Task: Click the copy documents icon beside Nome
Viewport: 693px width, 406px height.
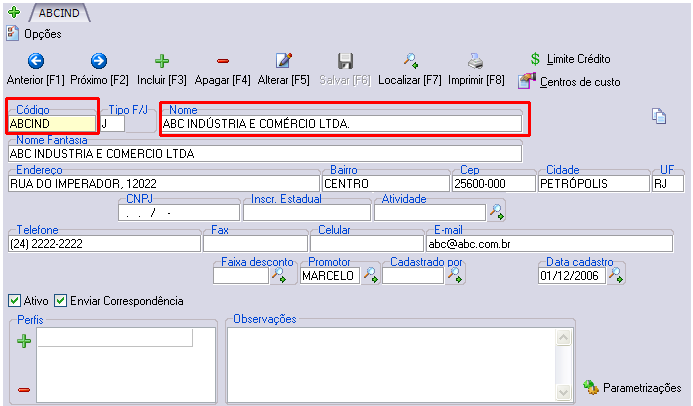Action: [x=659, y=116]
